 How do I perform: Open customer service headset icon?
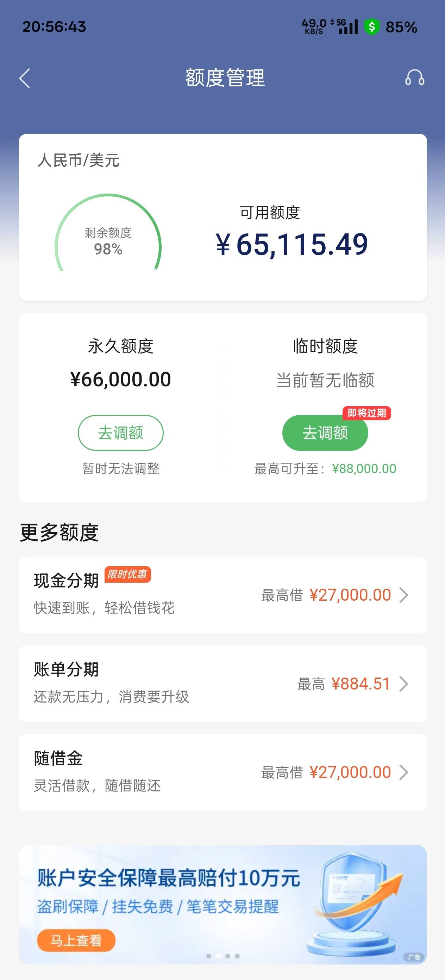coord(414,78)
